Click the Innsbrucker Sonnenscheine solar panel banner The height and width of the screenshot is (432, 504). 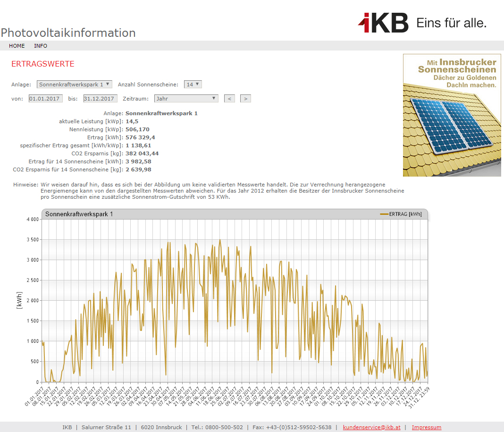(x=452, y=115)
